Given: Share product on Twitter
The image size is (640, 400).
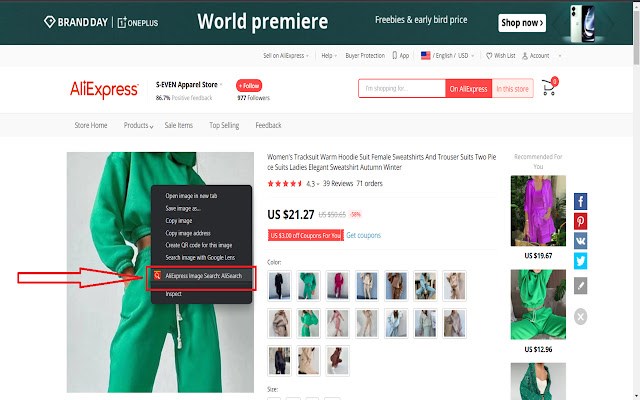Looking at the screenshot, I should 580,261.
